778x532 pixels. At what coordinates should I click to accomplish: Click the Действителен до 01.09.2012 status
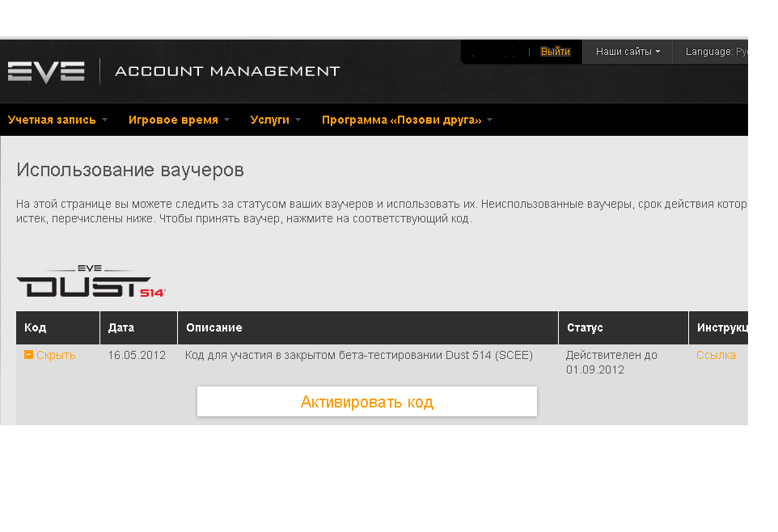click(x=611, y=362)
